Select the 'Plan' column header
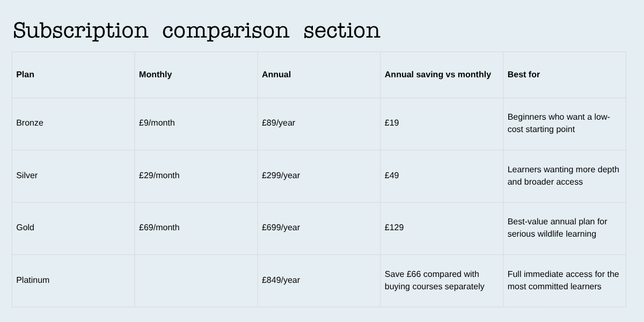 coord(25,75)
